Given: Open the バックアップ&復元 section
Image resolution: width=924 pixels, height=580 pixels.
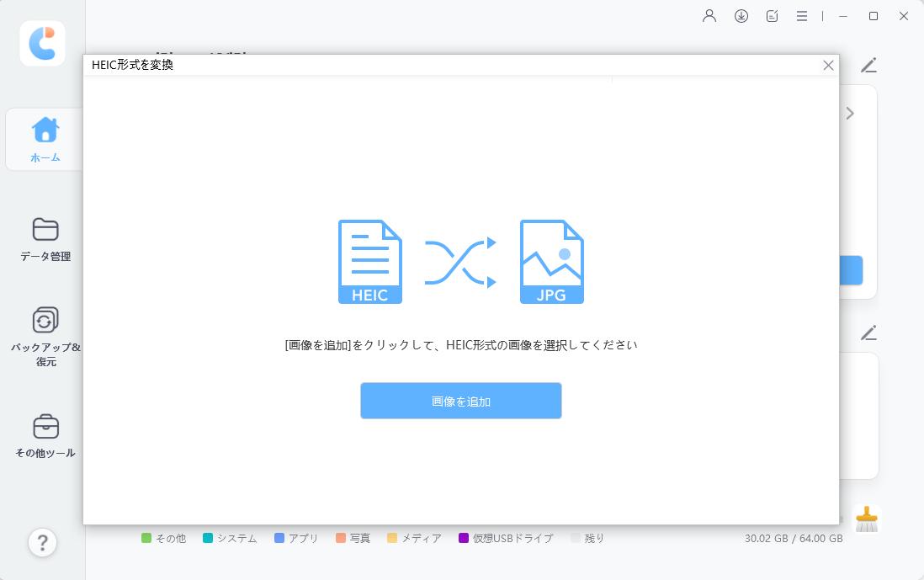Looking at the screenshot, I should point(44,333).
